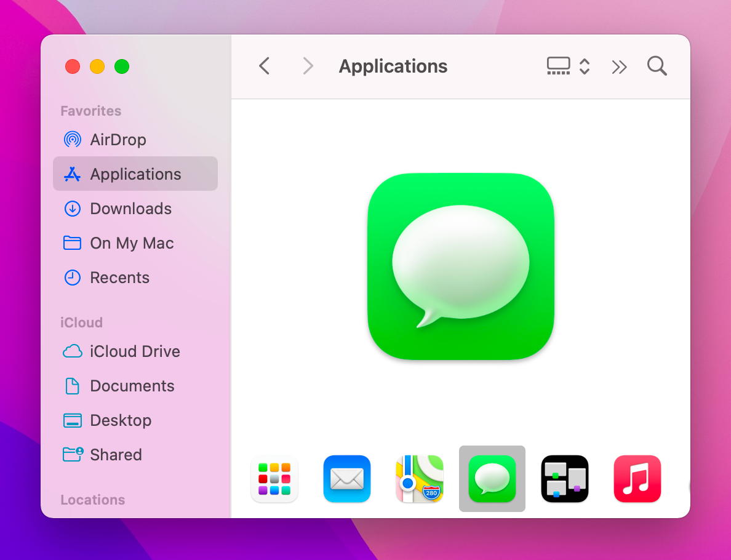731x560 pixels.
Task: Close the Finder window red button
Action: click(73, 66)
